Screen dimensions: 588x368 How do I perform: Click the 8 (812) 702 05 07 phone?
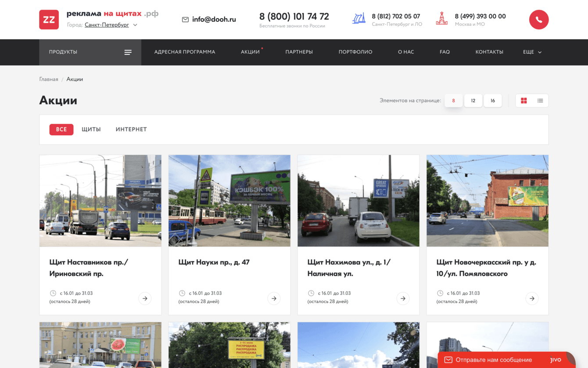click(396, 16)
